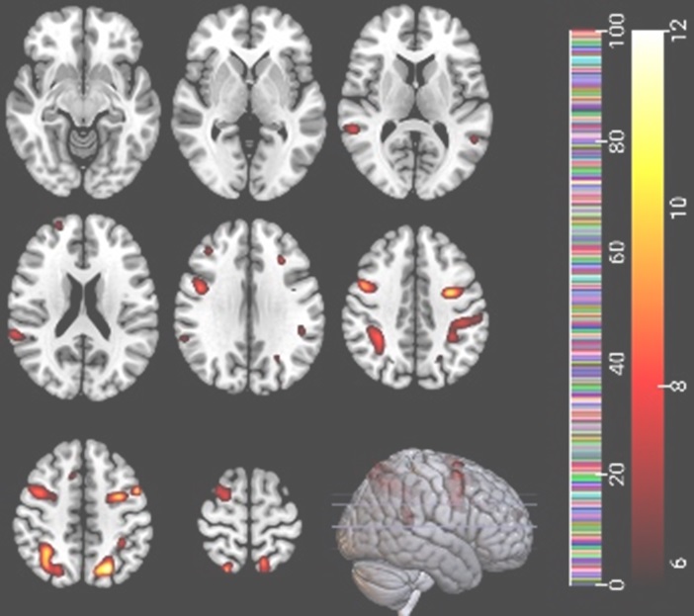Click the multicolored striped atlas color bar
The image size is (694, 616).
(x=585, y=308)
